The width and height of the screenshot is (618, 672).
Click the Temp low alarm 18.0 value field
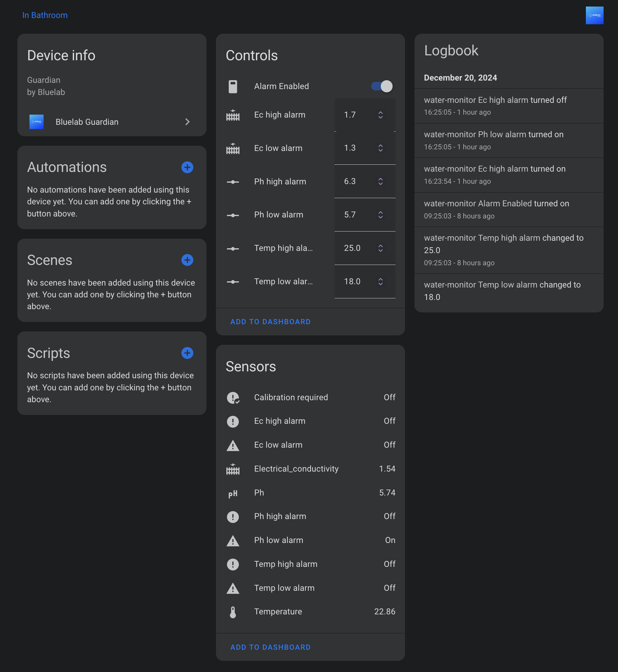click(x=364, y=282)
